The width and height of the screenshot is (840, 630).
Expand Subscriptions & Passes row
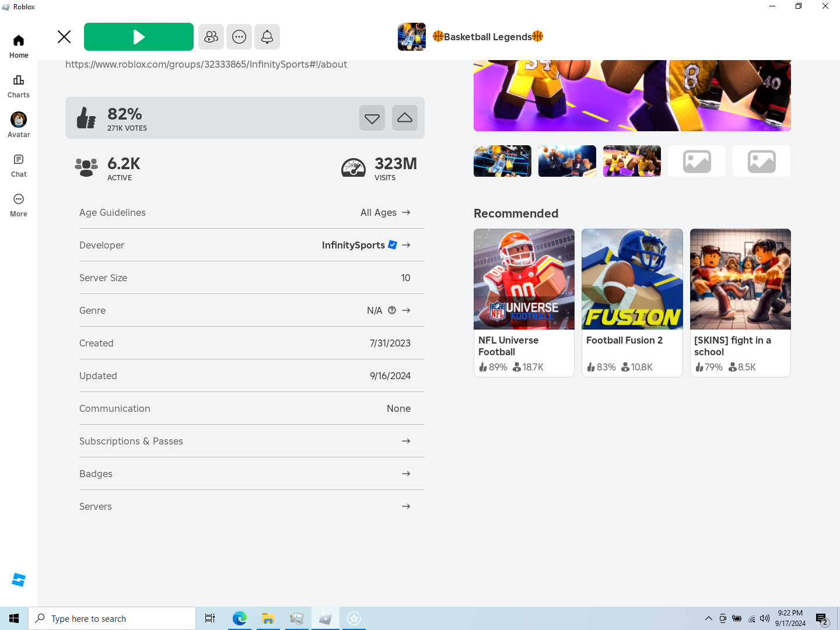coord(252,441)
